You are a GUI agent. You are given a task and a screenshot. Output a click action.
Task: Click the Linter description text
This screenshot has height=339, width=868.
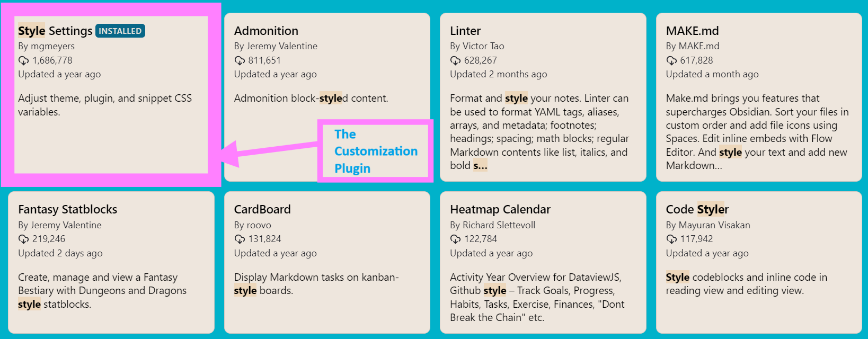coord(539,132)
